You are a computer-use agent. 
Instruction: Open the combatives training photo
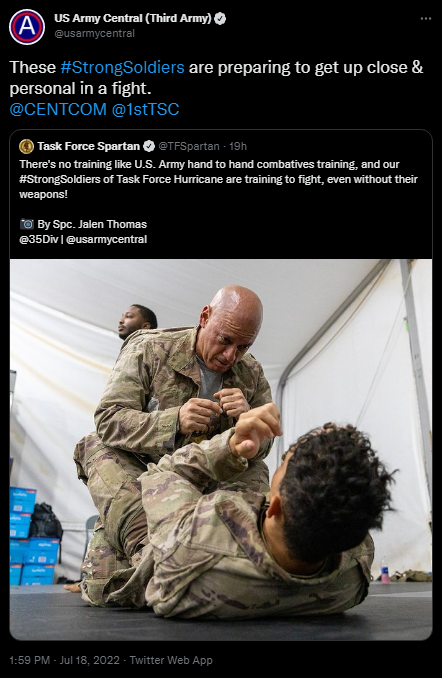221,449
